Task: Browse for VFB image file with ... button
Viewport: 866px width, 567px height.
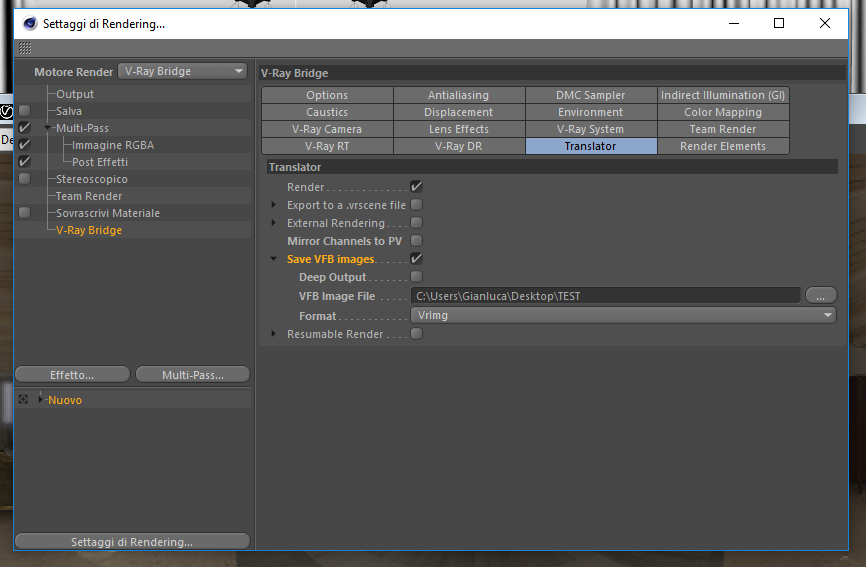Action: pyautogui.click(x=821, y=296)
